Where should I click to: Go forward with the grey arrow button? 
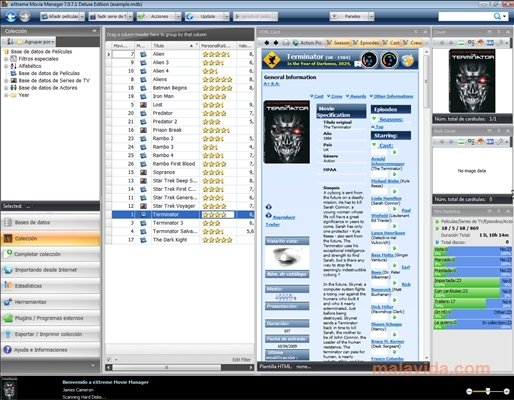[x=25, y=16]
